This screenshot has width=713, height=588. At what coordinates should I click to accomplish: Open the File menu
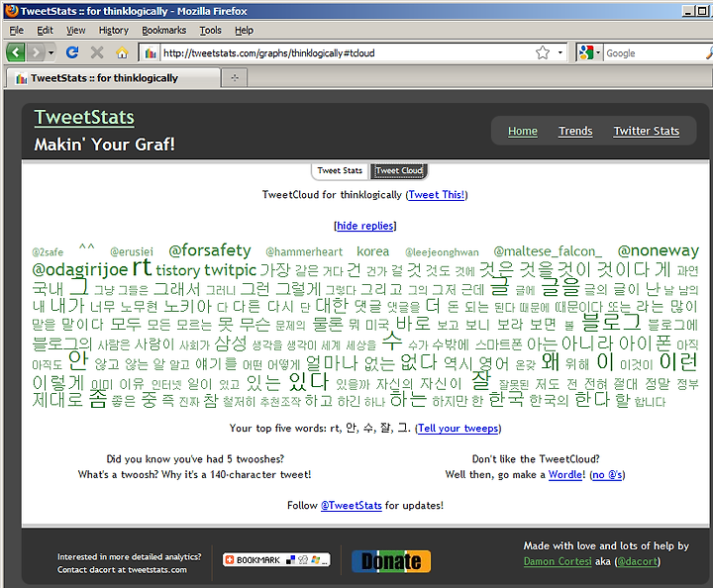point(17,31)
